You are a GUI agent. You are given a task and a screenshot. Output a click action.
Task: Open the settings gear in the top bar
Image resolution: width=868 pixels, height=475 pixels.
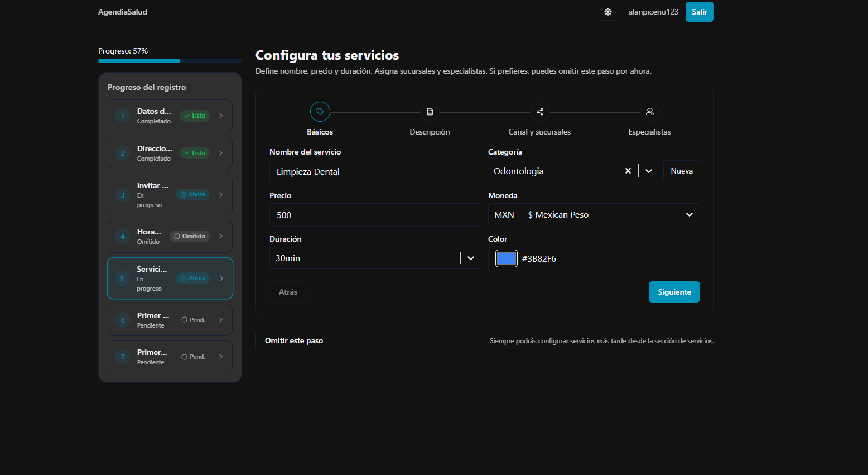(x=607, y=11)
